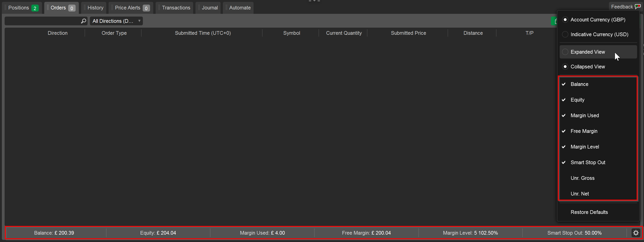This screenshot has height=242, width=644.
Task: Click the Feedback button
Action: pyautogui.click(x=626, y=7)
